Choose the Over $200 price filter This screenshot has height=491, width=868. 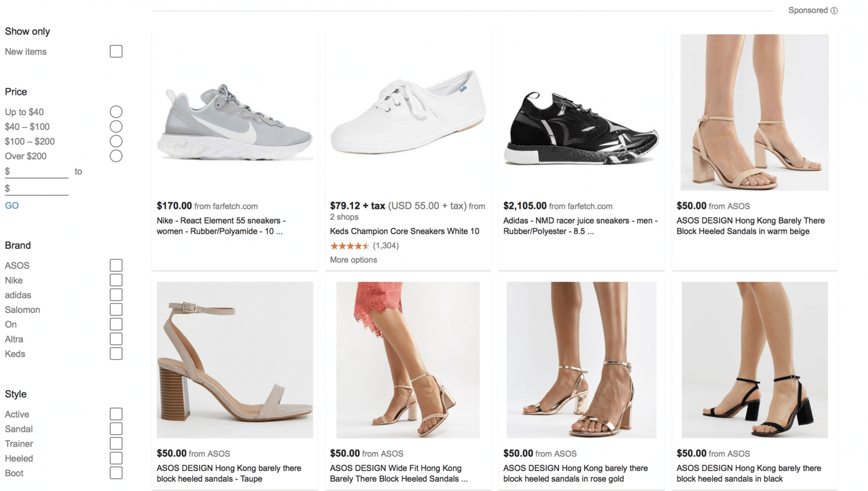(x=116, y=156)
